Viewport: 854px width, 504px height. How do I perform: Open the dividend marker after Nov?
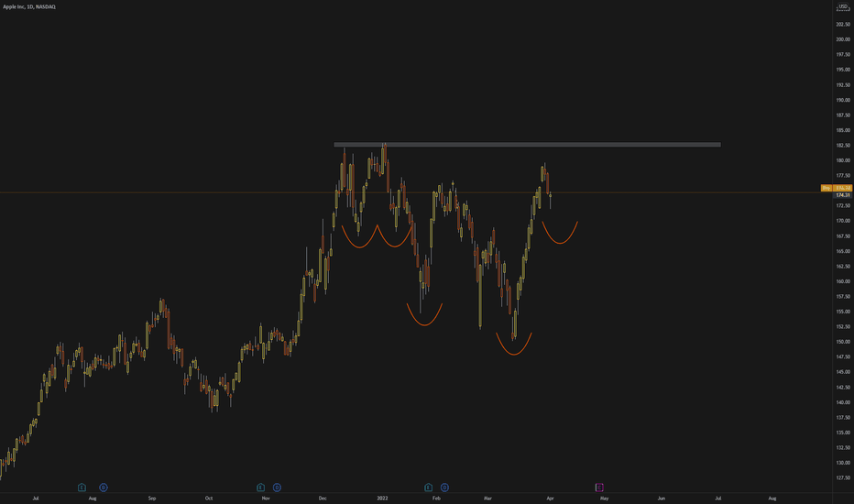[277, 488]
